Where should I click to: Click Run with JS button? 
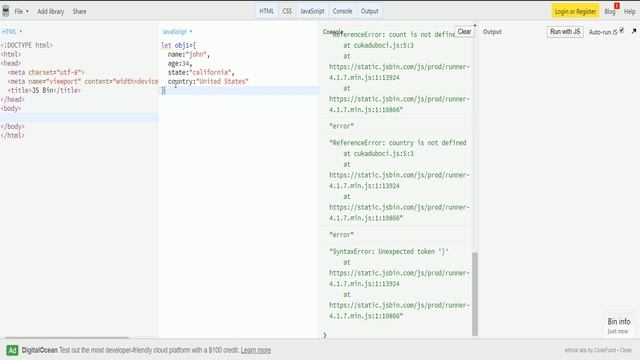565,31
